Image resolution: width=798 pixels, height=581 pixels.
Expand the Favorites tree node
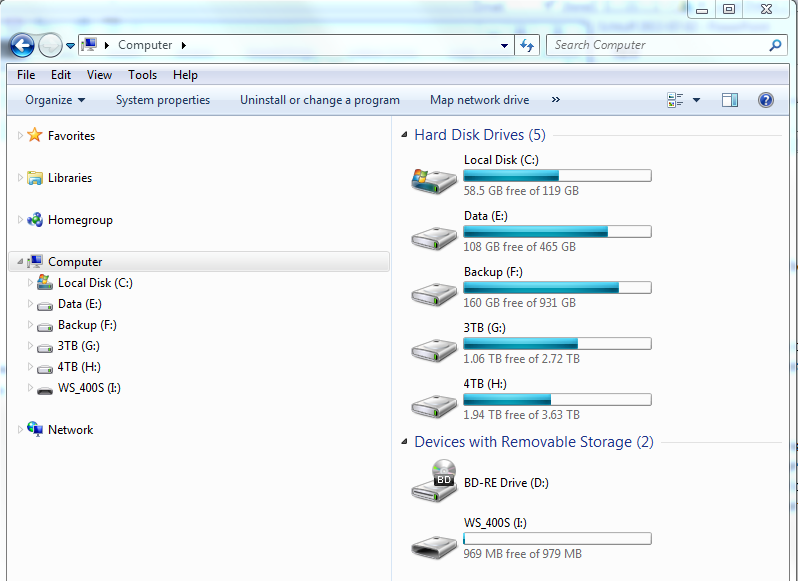click(20, 135)
